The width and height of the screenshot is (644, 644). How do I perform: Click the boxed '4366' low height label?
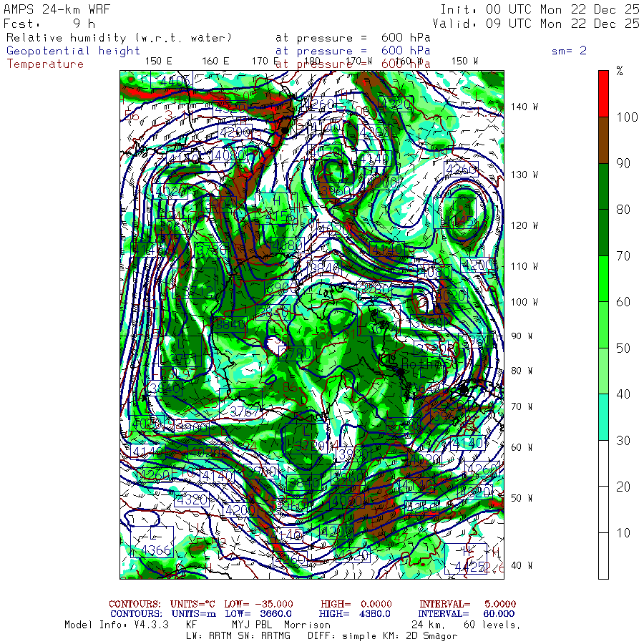pyautogui.click(x=152, y=542)
